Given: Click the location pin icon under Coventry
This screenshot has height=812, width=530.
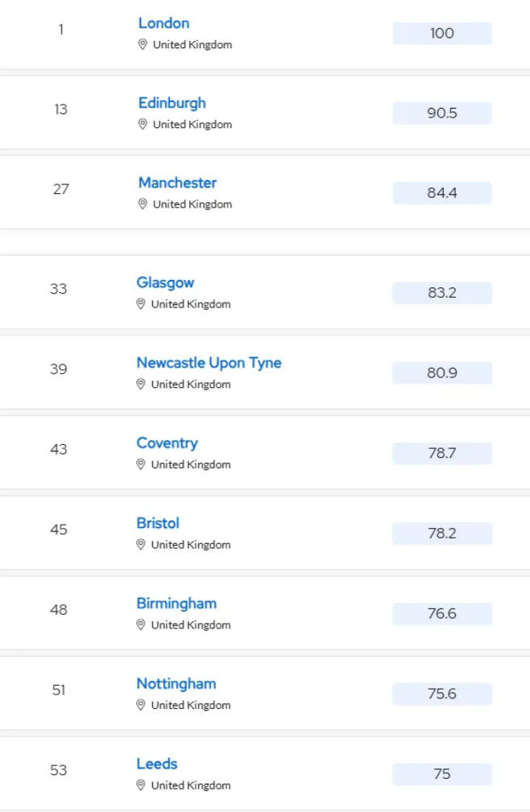Looking at the screenshot, I should point(140,464).
